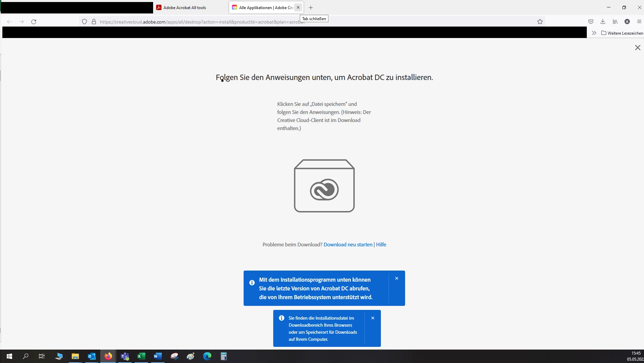644x363 pixels.
Task: Open Microsoft Teams from the taskbar
Action: click(125, 356)
